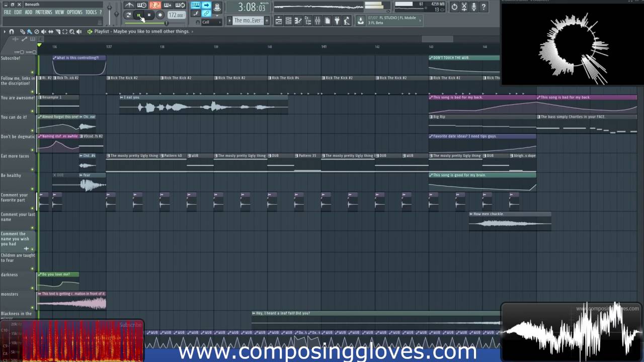Open the undo history circular arrow icon
This screenshot has width=644, height=362.
pos(454,7)
